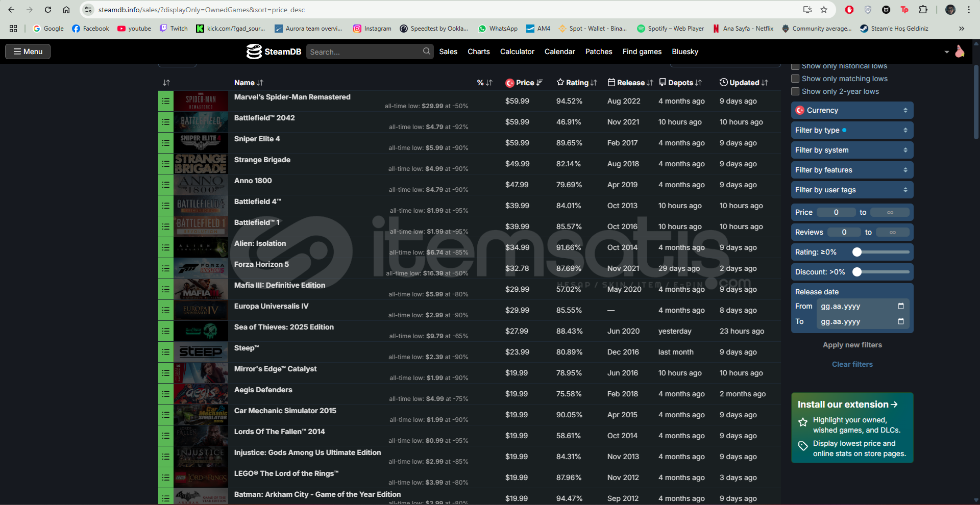Open list icon for Sniper Elite 4 row

click(x=166, y=143)
